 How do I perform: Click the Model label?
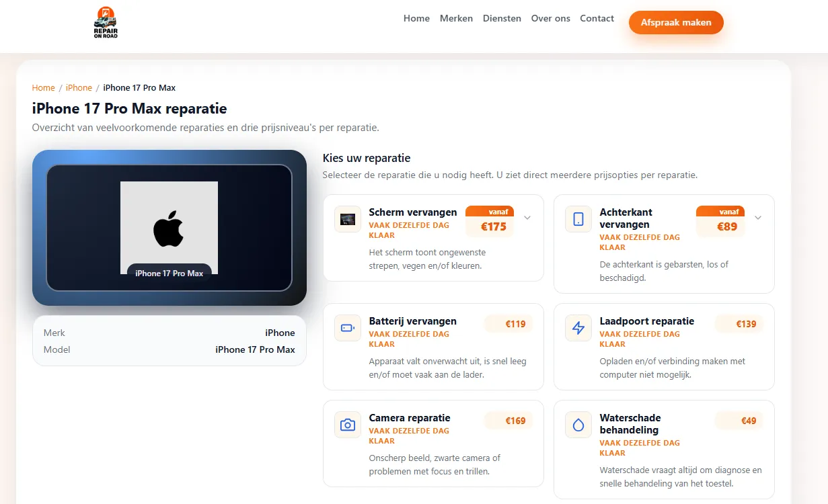coord(57,349)
